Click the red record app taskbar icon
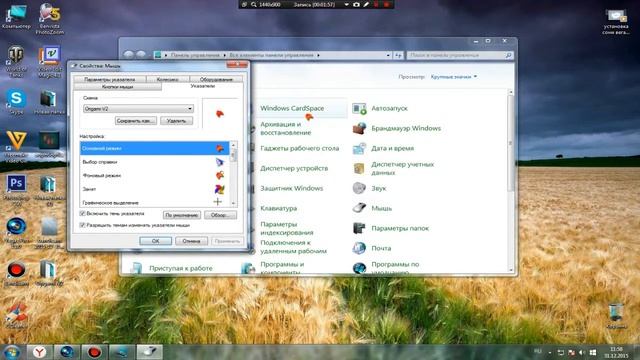The width and height of the screenshot is (640, 360). (x=94, y=352)
